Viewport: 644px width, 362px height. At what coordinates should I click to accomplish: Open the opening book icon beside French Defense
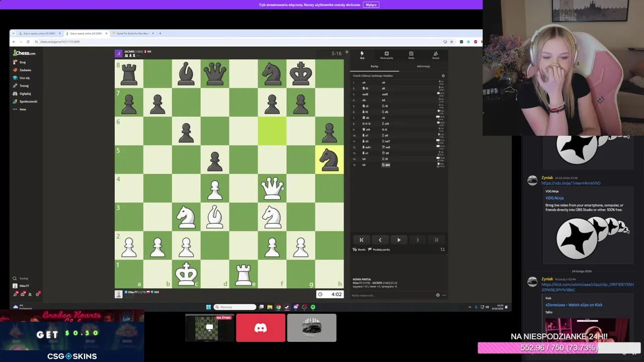point(443,76)
